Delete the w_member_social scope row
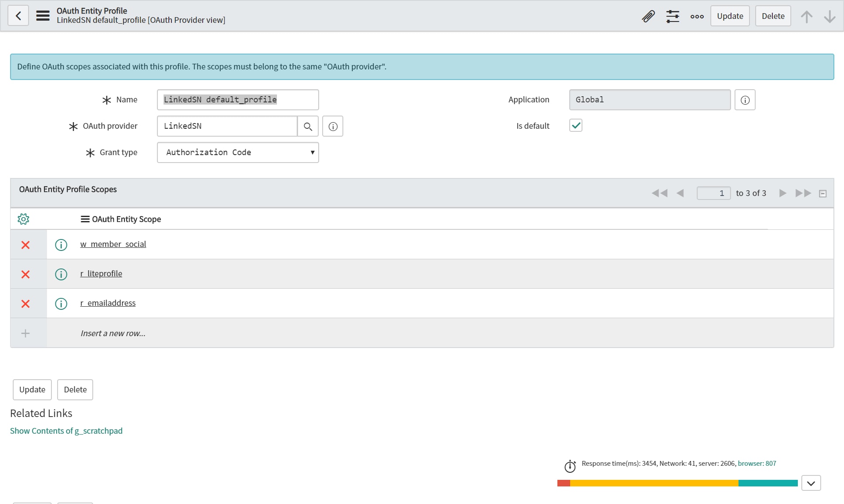Viewport: 844px width, 504px height. coord(25,245)
